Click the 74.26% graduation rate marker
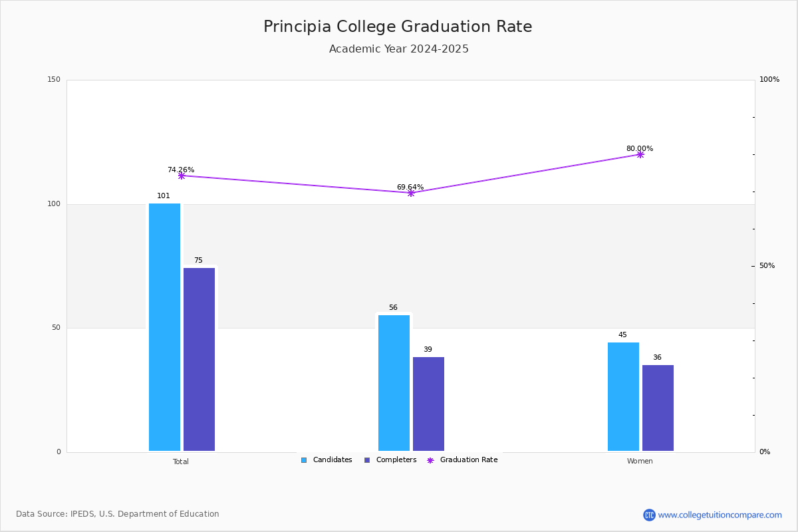This screenshot has height=532, width=798. click(182, 176)
